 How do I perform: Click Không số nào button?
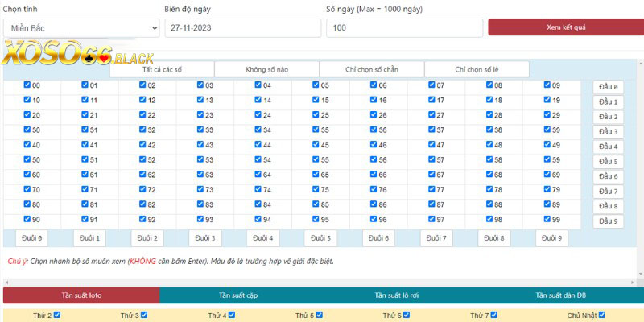tap(267, 69)
